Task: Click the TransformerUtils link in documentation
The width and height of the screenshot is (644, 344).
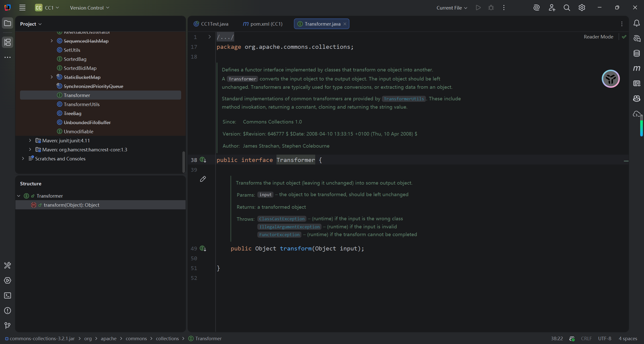Action: 404,99
